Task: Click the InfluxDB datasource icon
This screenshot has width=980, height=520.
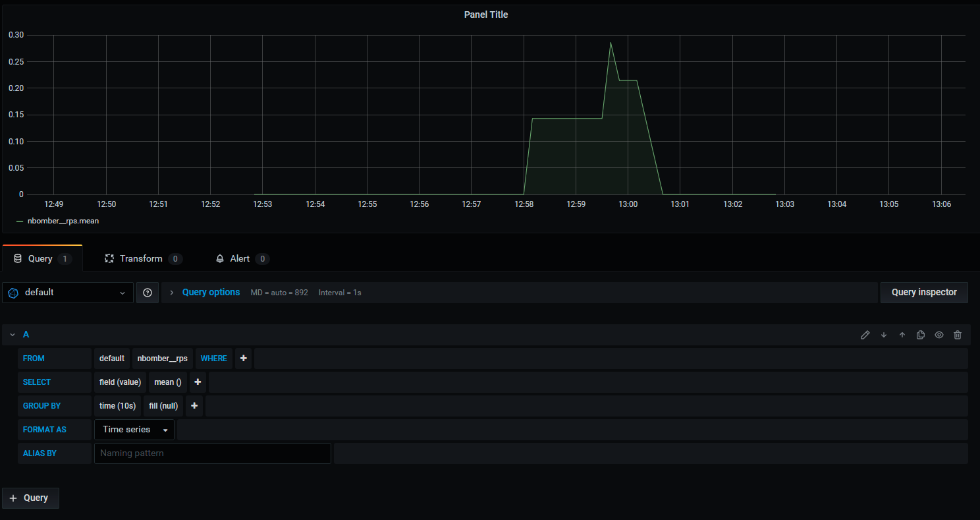Action: click(13, 292)
